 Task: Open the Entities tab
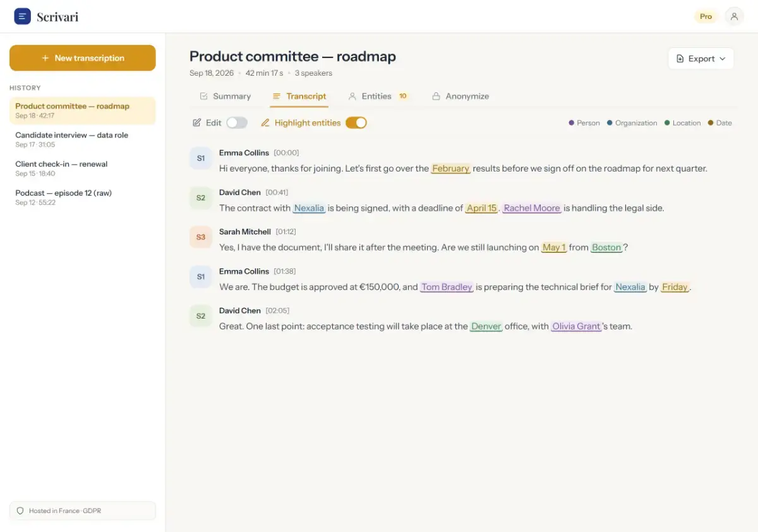coord(378,97)
